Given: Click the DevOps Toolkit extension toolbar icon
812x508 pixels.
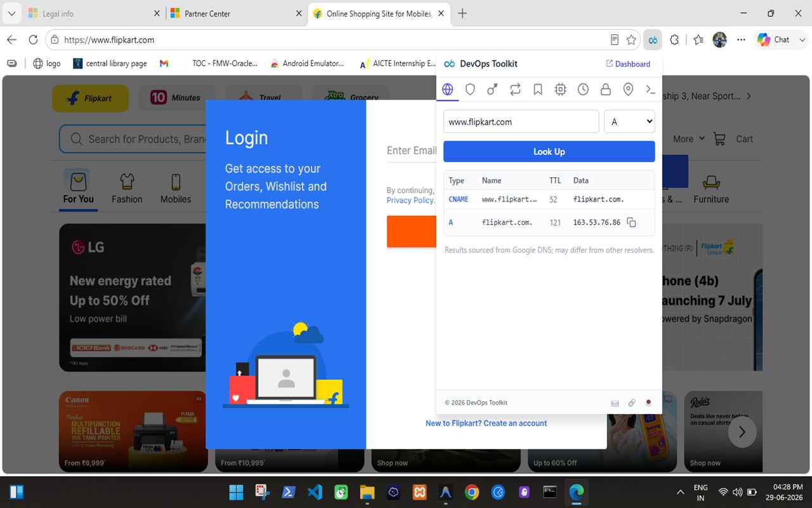Looking at the screenshot, I should (652, 40).
